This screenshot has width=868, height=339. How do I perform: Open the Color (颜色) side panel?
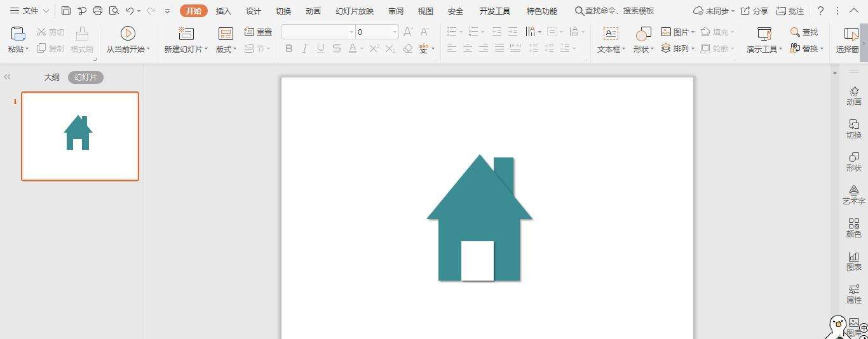pyautogui.click(x=853, y=228)
